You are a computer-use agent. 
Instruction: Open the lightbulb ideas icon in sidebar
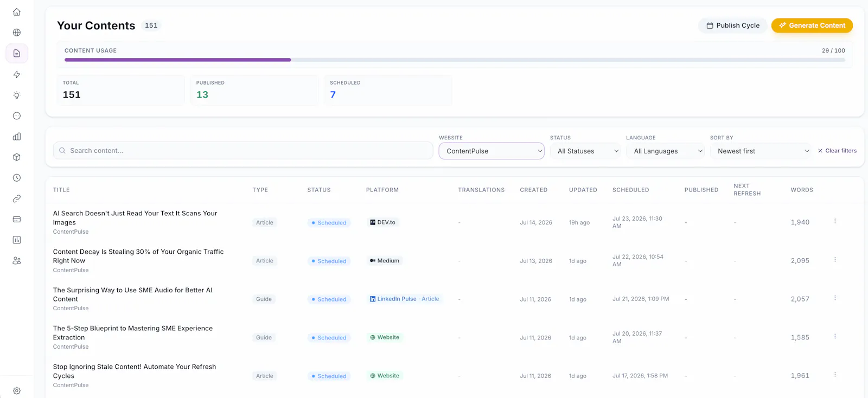(17, 95)
